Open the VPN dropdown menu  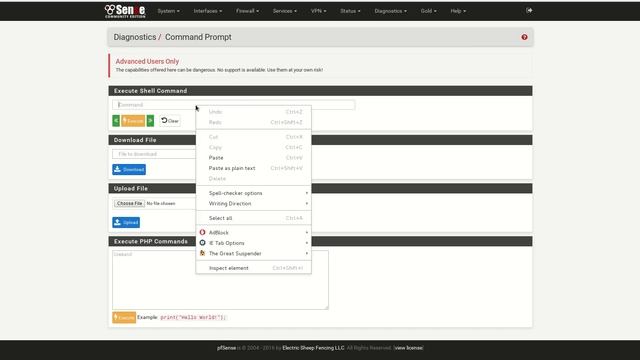click(318, 11)
